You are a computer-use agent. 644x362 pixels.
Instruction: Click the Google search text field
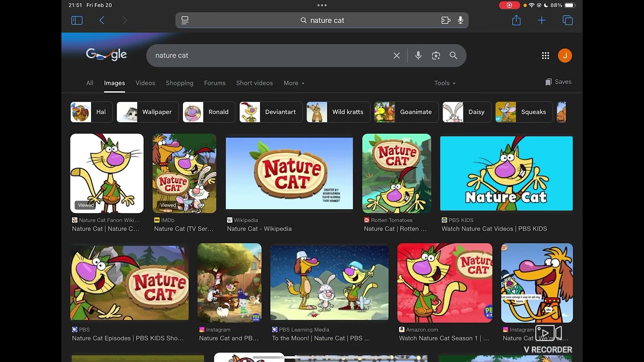272,55
